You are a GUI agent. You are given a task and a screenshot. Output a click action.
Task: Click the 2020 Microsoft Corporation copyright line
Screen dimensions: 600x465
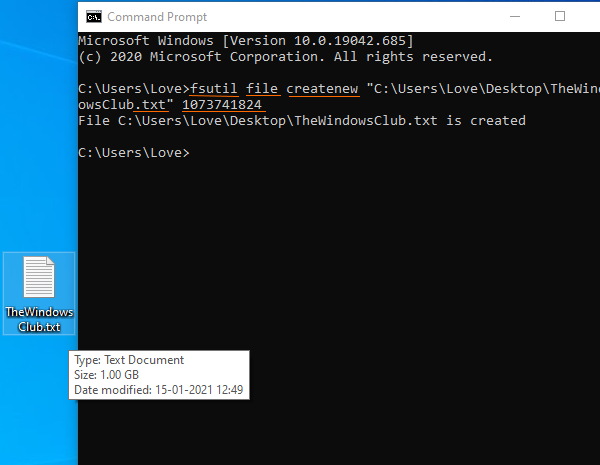(x=285, y=57)
